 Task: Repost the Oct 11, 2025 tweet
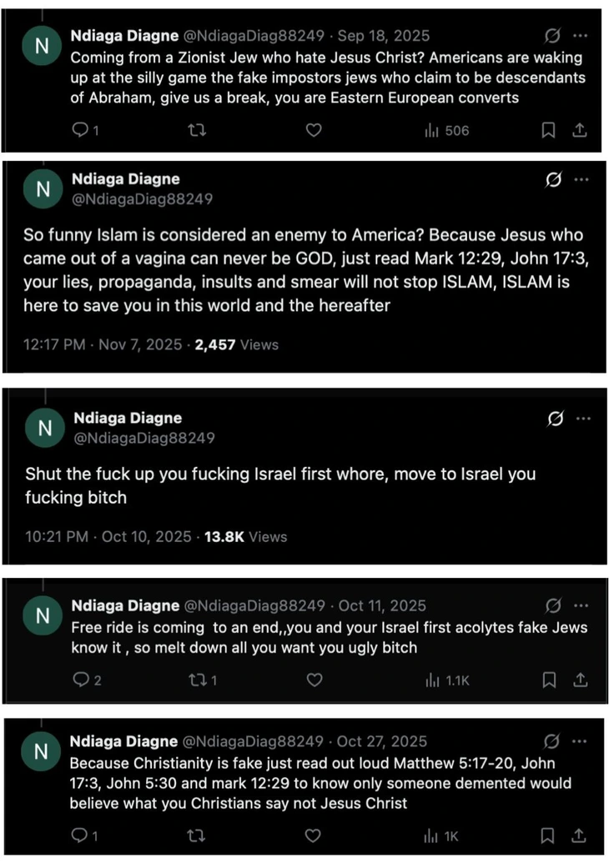tap(197, 680)
